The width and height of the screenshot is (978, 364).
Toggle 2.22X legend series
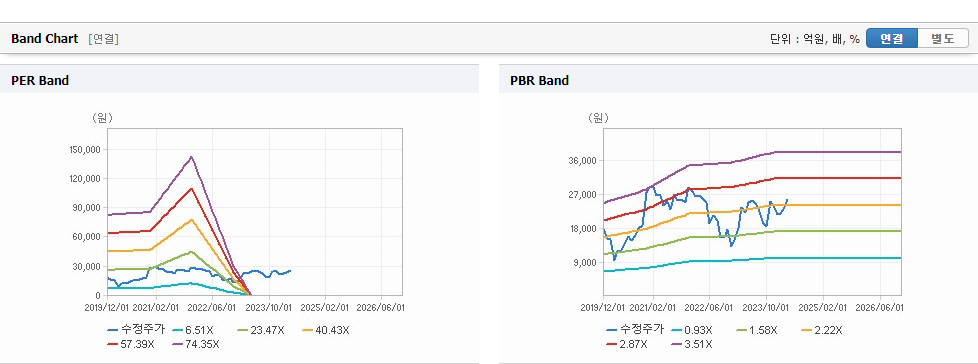[x=821, y=330]
